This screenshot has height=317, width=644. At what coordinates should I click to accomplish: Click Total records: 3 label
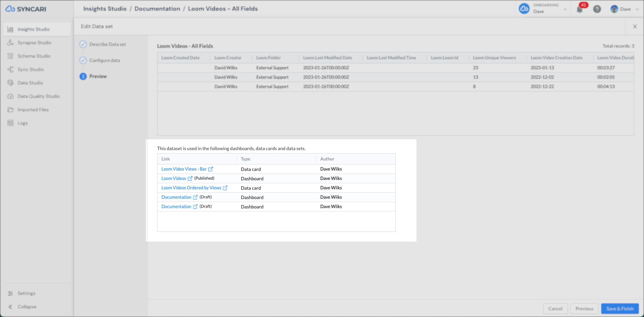point(618,46)
